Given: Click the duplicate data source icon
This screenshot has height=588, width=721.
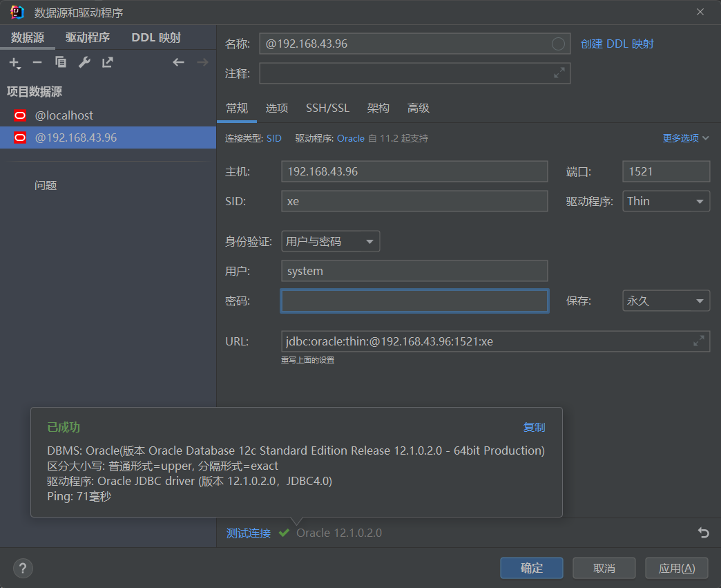Looking at the screenshot, I should 61,63.
